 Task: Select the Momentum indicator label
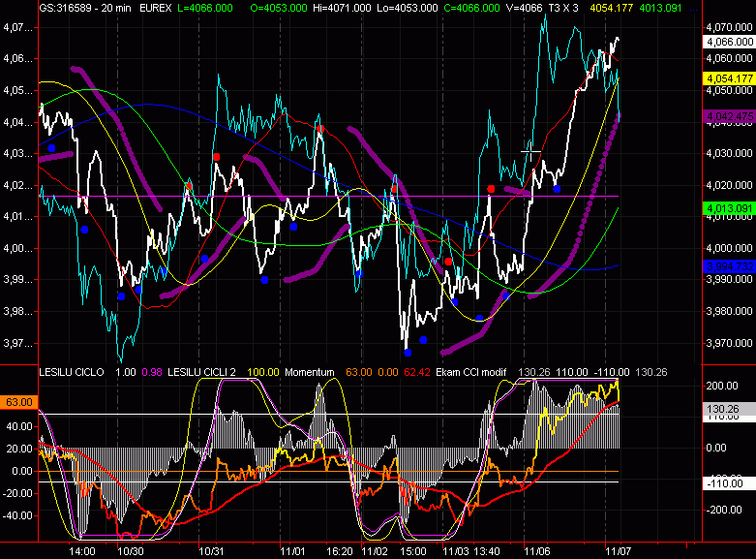point(310,372)
